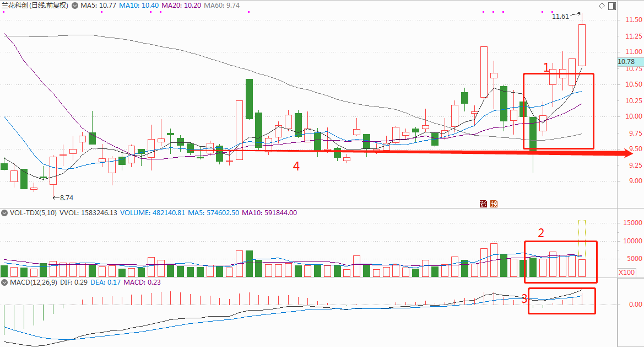Click the 11.61 high price annotation
Viewport: 644px width, 347px height.
click(560, 17)
